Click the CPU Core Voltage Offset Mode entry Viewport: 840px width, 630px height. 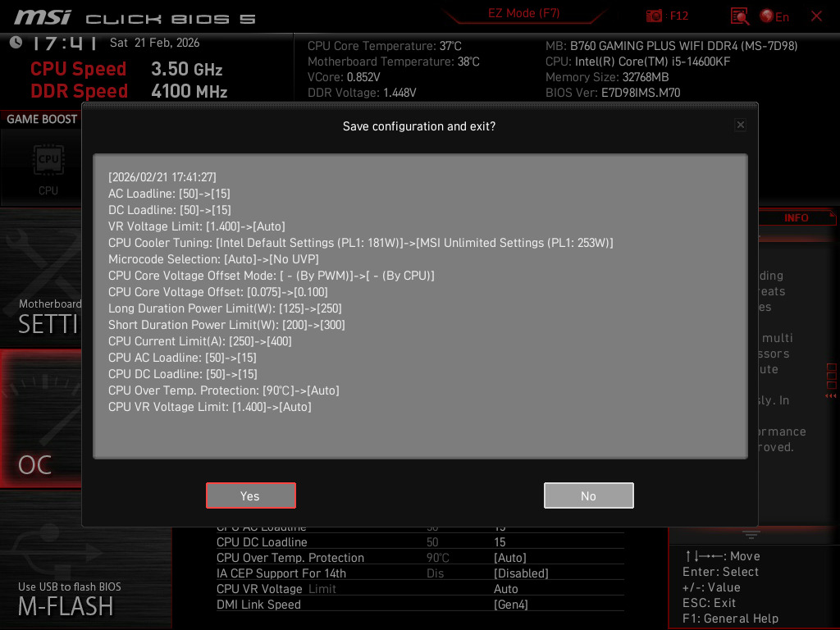point(271,276)
